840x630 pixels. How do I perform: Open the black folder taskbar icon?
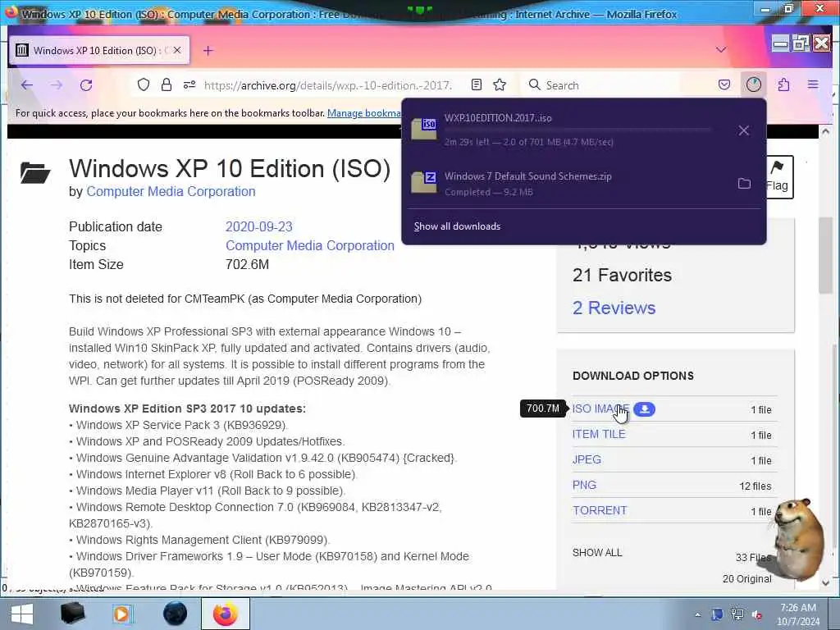[73, 614]
